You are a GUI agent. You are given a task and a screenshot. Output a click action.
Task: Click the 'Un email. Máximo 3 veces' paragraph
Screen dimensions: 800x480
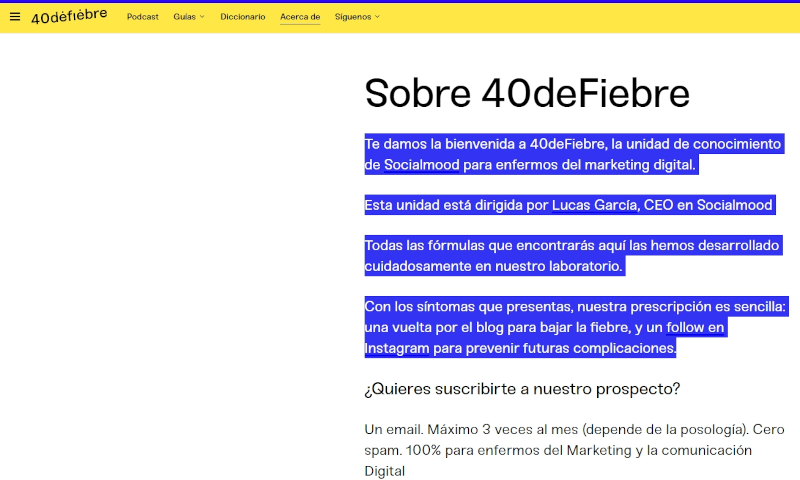(574, 450)
